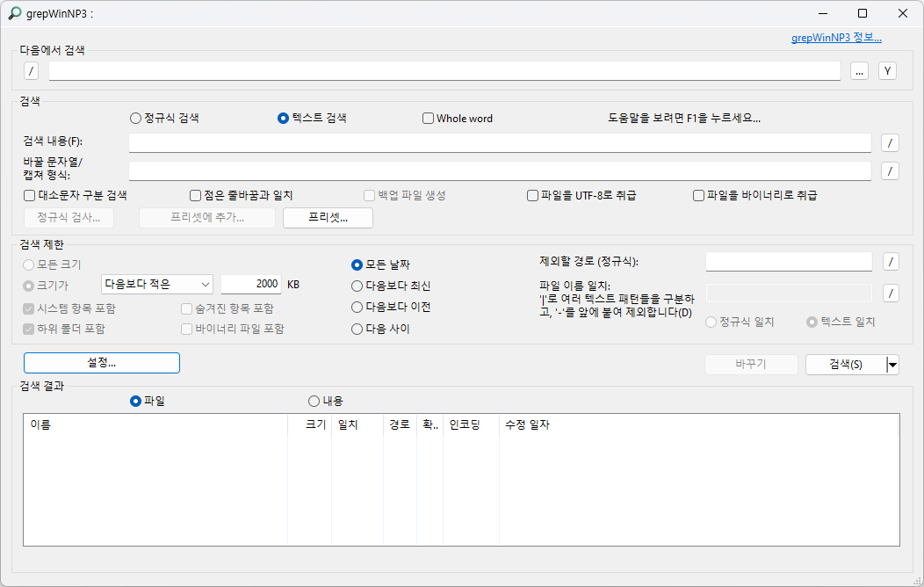Click slash button next to 바꿀 문자열 field
The width and height of the screenshot is (924, 587).
tap(890, 170)
